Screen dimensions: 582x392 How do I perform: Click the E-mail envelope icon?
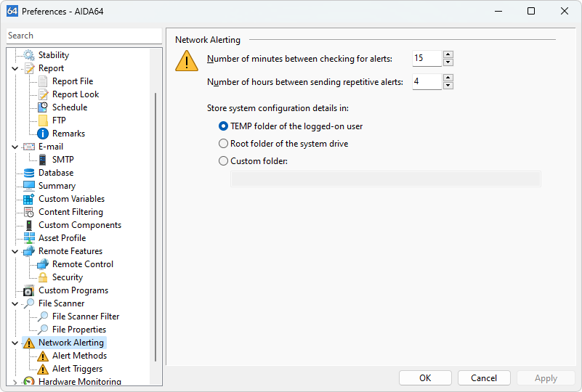coord(29,147)
